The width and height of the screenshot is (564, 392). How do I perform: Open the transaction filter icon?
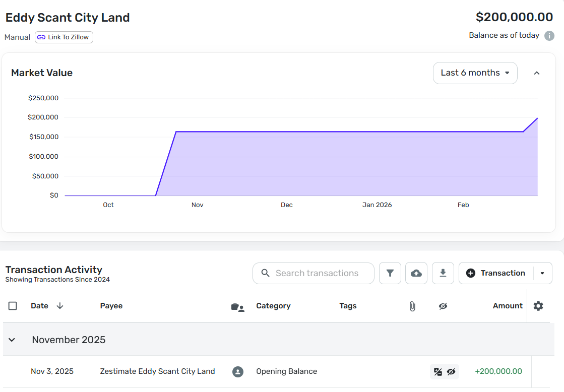390,273
